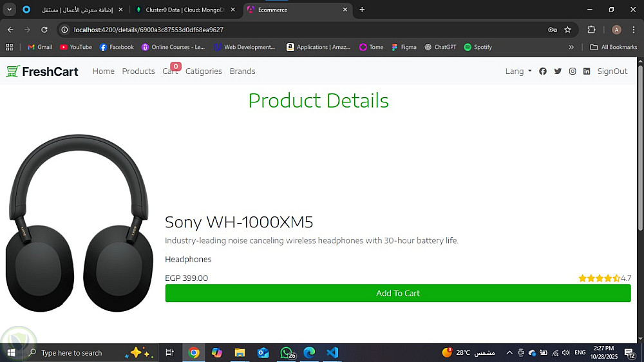This screenshot has height=362, width=644.
Task: Open the Cart nav item
Action: [170, 71]
